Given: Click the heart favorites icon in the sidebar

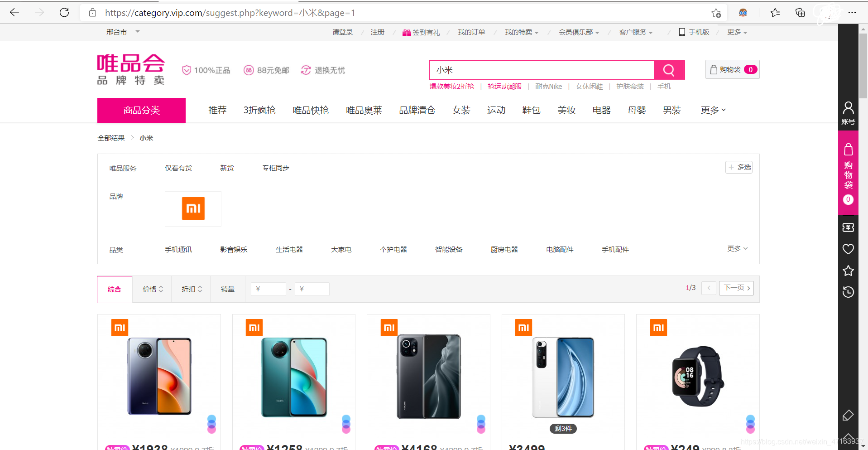Looking at the screenshot, I should [x=848, y=249].
